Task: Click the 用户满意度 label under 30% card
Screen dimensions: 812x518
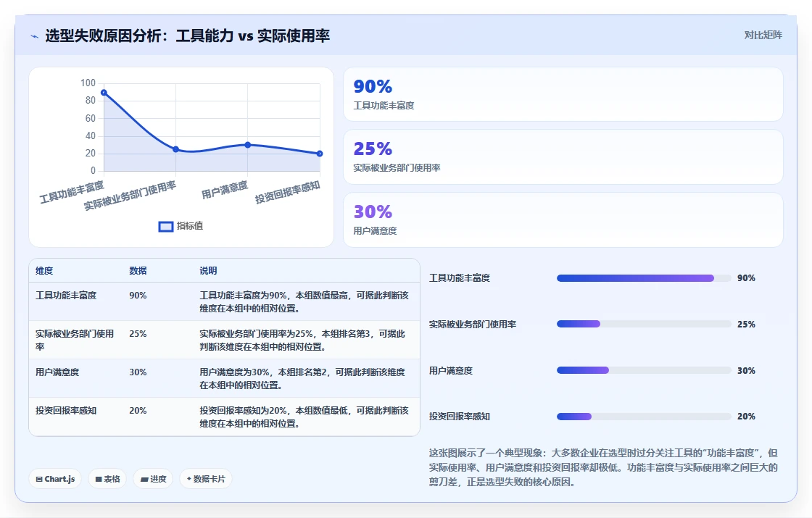Action: coord(375,231)
